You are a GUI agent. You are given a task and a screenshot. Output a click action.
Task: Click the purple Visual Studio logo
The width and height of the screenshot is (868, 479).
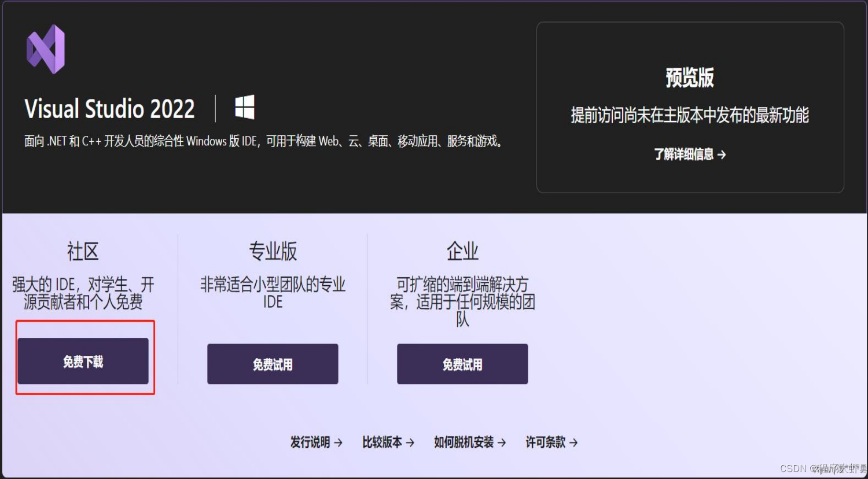pyautogui.click(x=46, y=49)
